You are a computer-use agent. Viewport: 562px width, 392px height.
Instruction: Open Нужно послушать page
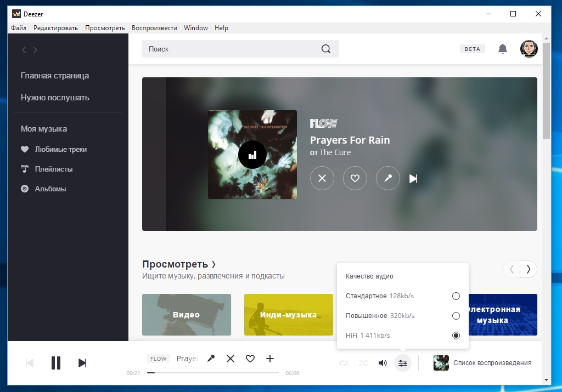point(55,98)
